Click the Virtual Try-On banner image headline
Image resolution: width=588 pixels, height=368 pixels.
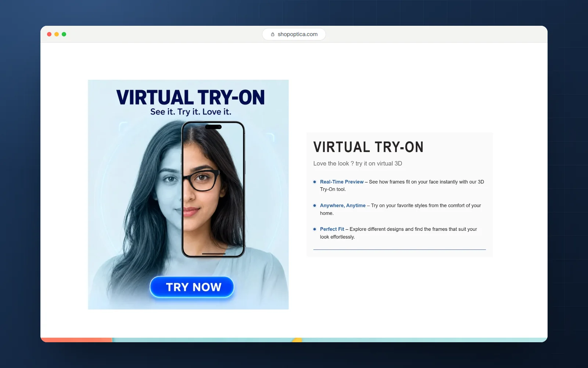pos(190,98)
